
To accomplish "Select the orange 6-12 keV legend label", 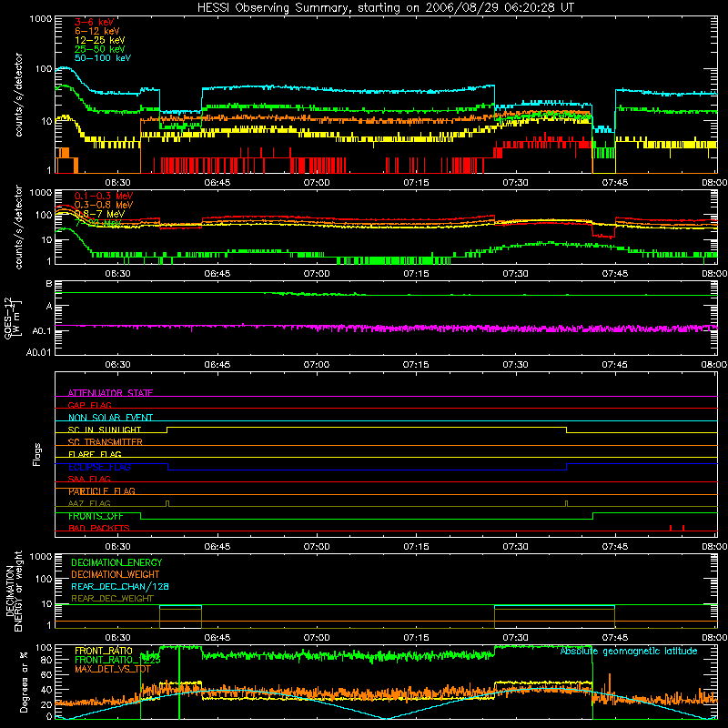I will coord(97,31).
